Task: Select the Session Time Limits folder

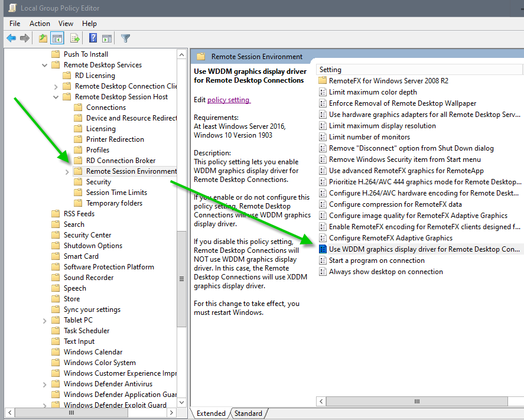Action: pos(116,193)
